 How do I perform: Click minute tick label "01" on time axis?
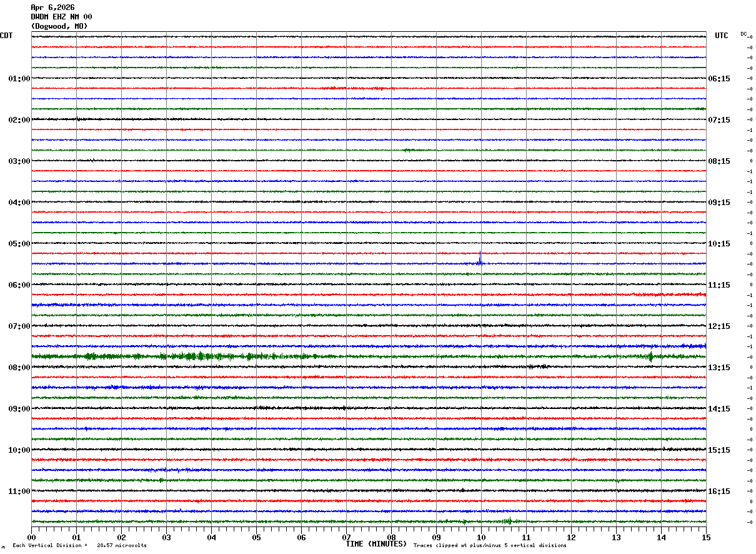[x=76, y=537]
